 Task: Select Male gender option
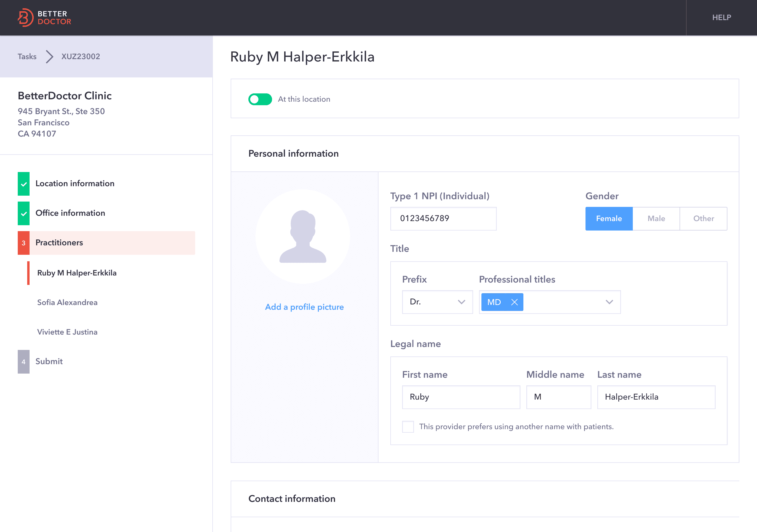point(656,218)
